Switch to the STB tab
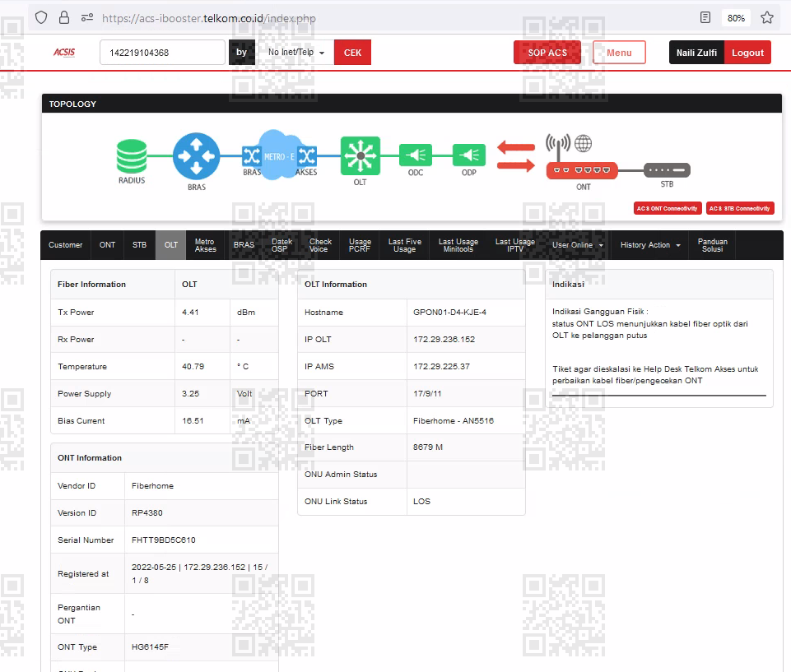This screenshot has width=791, height=672. 139,245
